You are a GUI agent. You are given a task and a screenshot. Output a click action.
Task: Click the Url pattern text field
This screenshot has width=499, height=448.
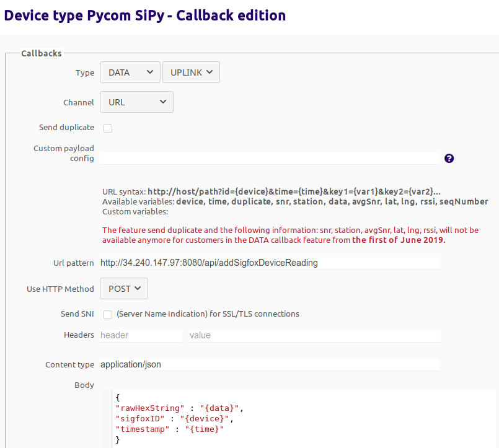269,263
